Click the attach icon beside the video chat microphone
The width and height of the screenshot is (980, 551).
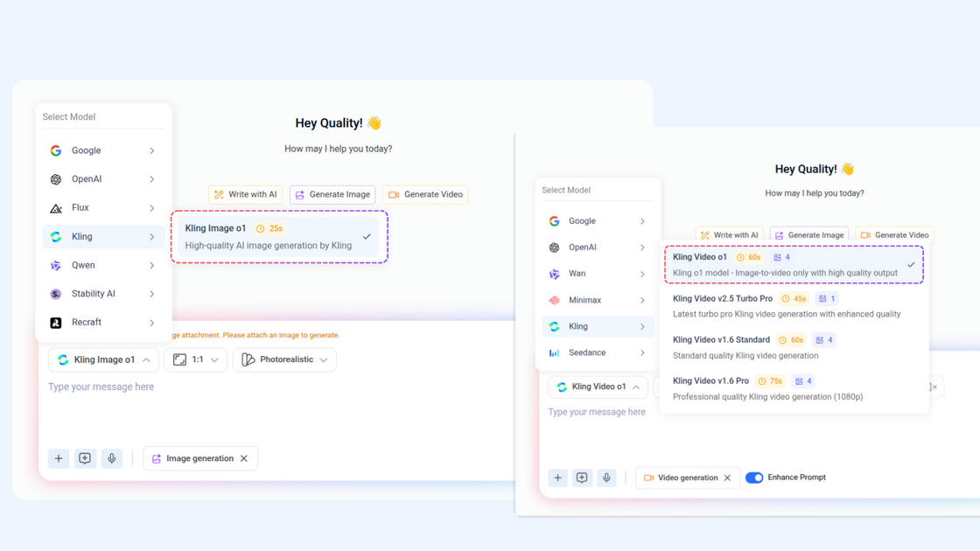[x=582, y=478]
